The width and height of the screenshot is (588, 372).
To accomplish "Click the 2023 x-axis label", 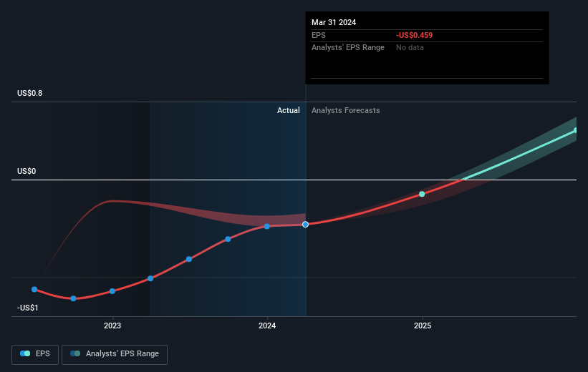I will tap(112, 325).
